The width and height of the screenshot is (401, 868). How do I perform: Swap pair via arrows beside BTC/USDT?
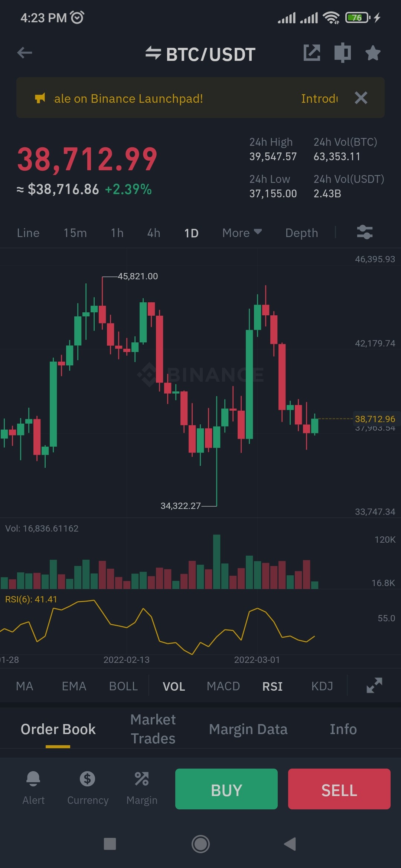point(153,53)
